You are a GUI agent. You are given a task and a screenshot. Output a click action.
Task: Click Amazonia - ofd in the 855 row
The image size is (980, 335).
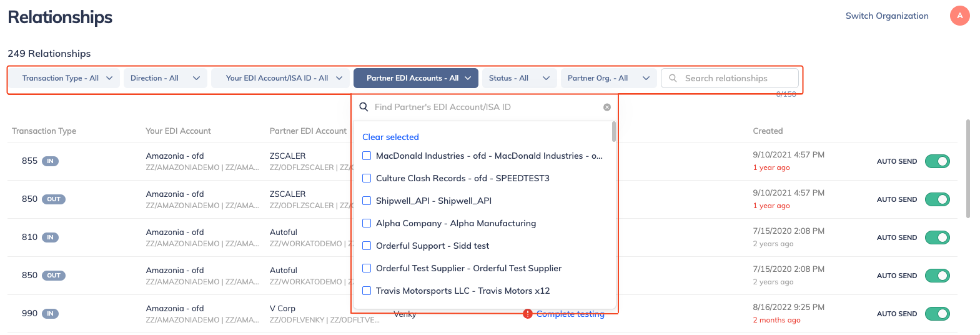[x=175, y=156]
